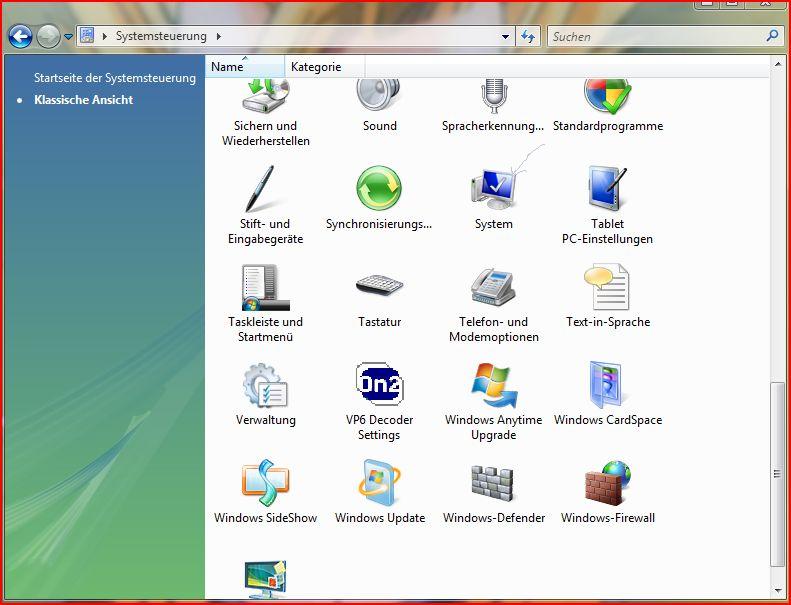Open Spracherkennung microphone icon
791x605 pixels.
493,97
